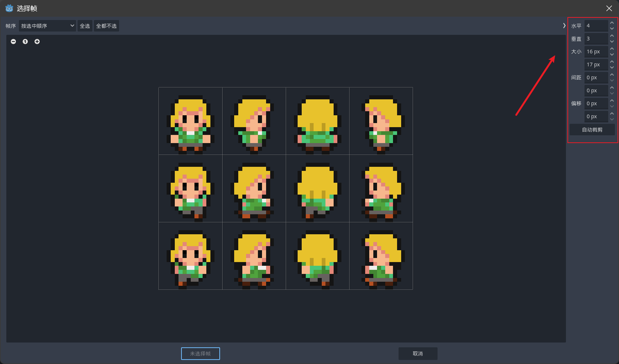Reset the preview zoom to default
This screenshot has width=619, height=364.
click(x=25, y=42)
